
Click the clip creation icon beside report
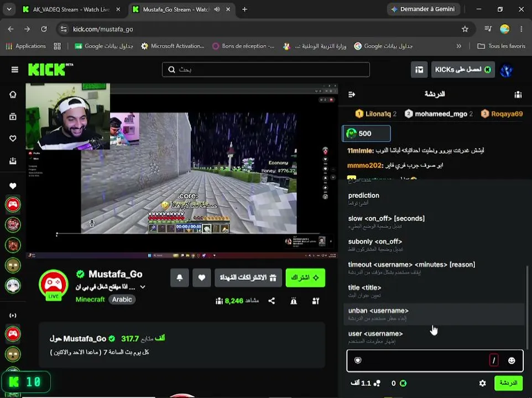tap(316, 301)
